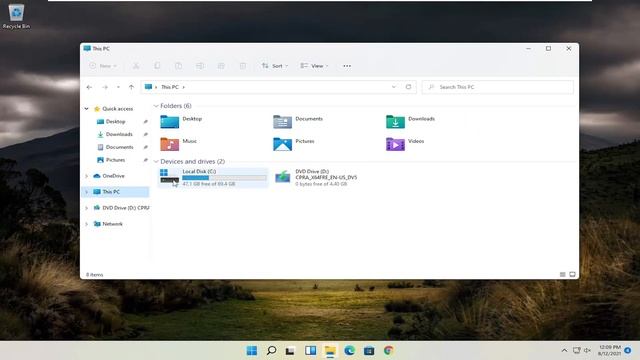Open the View layout dropdown
This screenshot has height=360, width=640.
coord(314,66)
